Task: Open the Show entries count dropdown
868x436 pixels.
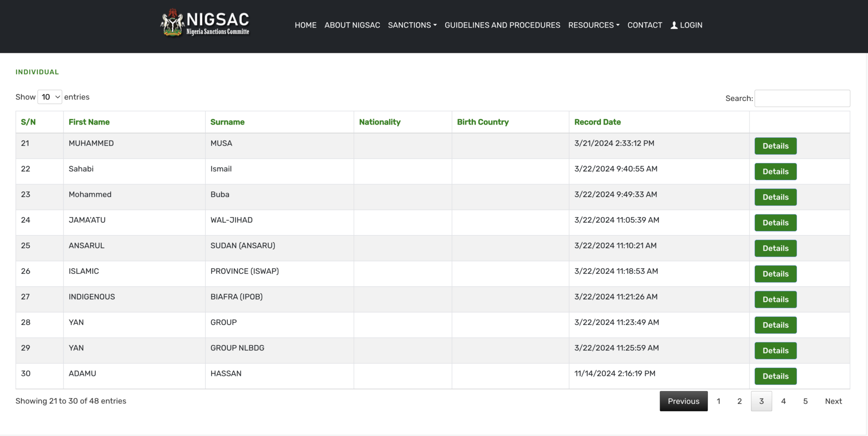Action: [x=50, y=97]
